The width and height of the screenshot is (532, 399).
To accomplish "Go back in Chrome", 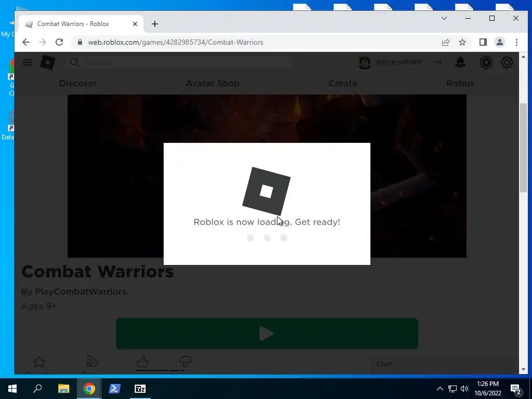I will (26, 42).
